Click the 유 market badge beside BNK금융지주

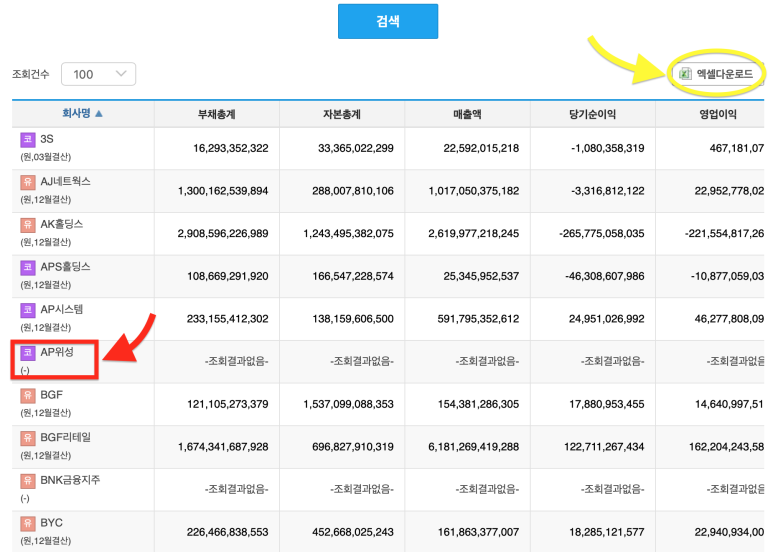coord(28,481)
